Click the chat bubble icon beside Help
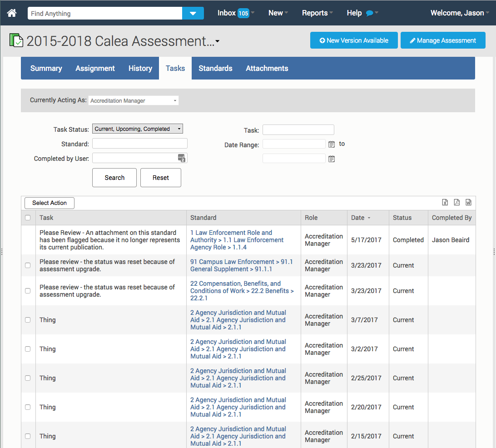This screenshot has height=448, width=496. (x=369, y=13)
